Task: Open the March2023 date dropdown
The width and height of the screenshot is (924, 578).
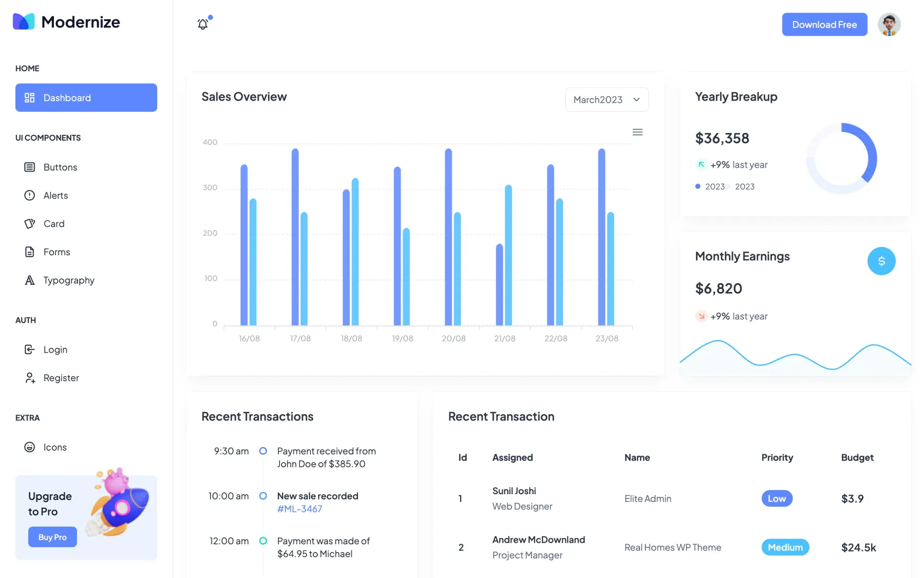Action: 606,99
